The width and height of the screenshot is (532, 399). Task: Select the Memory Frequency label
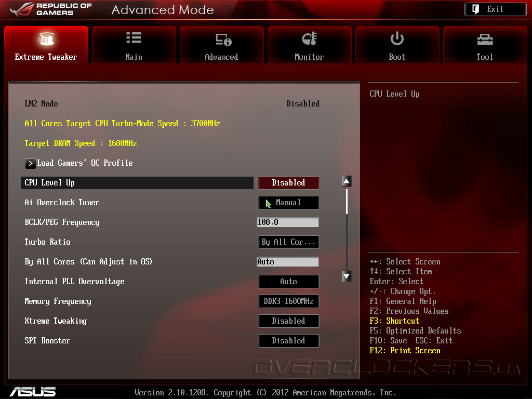pos(58,301)
